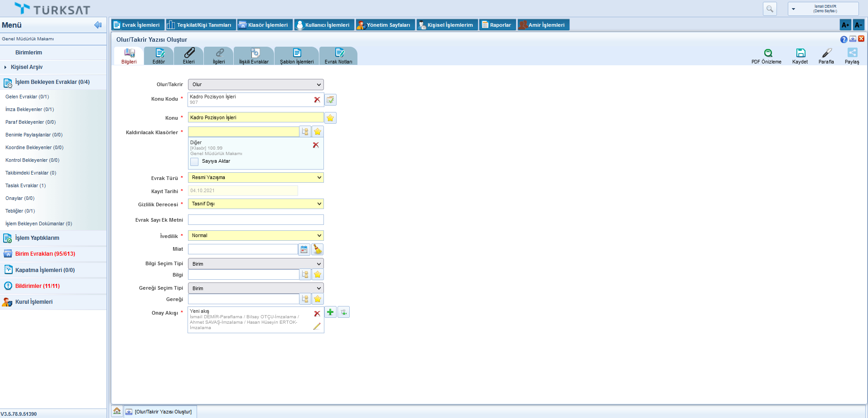Screen dimensions: 868x418
Task: Clear Miat date with broom icon
Action: [x=318, y=249]
